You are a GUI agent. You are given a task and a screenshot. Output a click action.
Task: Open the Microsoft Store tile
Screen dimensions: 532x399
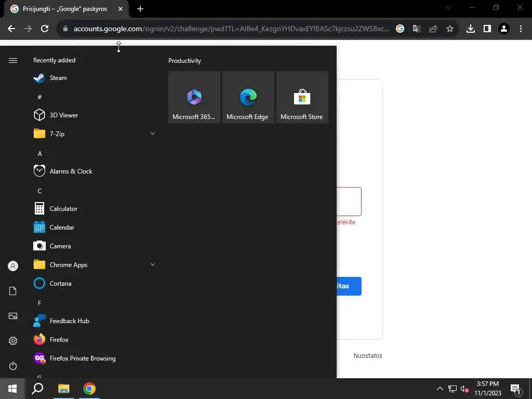pos(302,97)
